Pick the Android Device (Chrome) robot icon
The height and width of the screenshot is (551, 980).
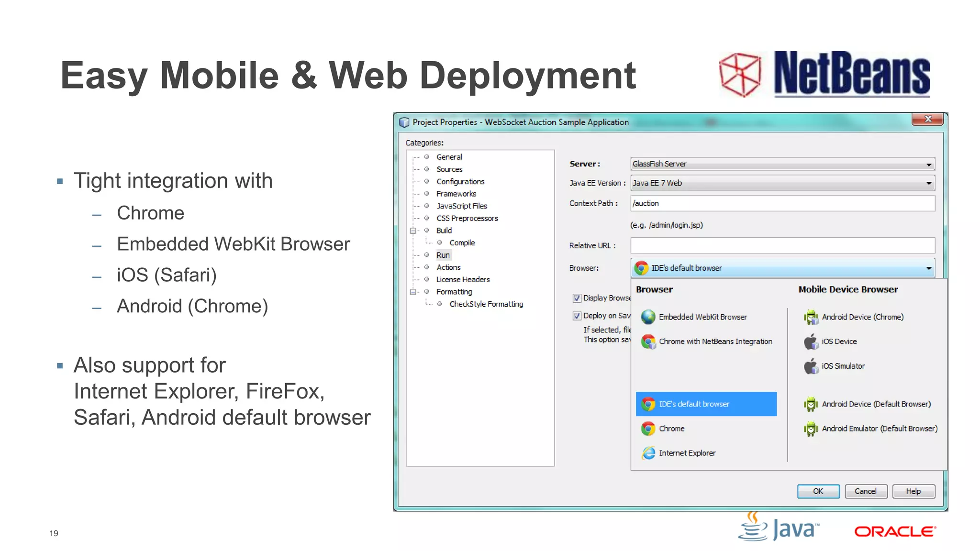click(811, 317)
